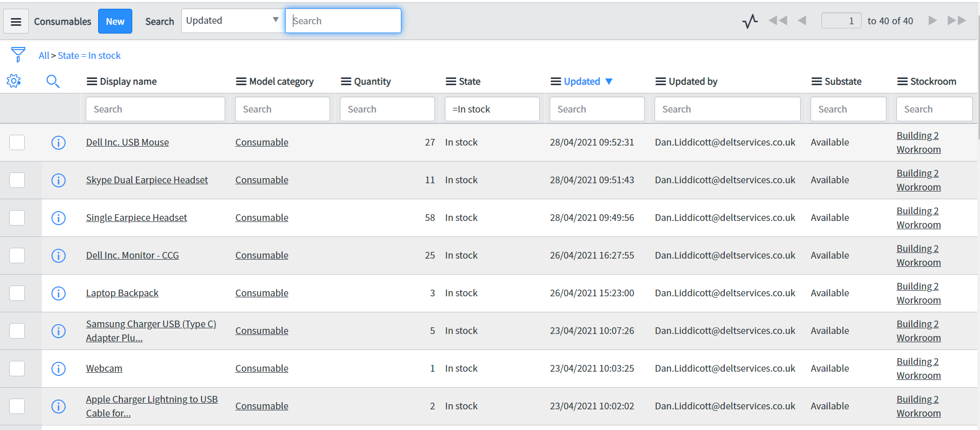Focus the top Search text box
The image size is (980, 430).
coord(343,21)
